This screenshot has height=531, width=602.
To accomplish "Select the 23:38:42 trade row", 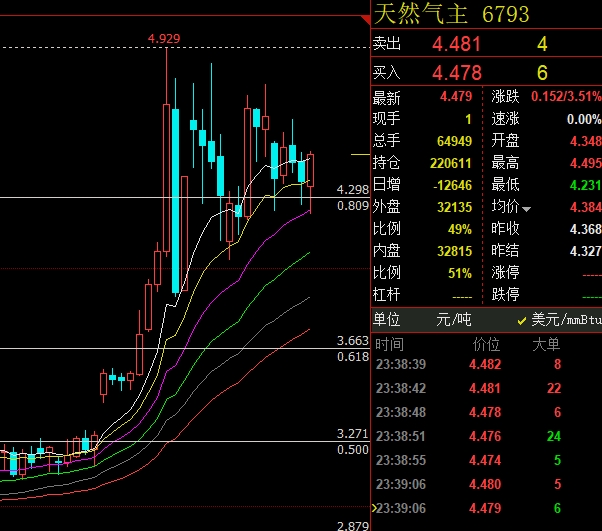I will 486,388.
